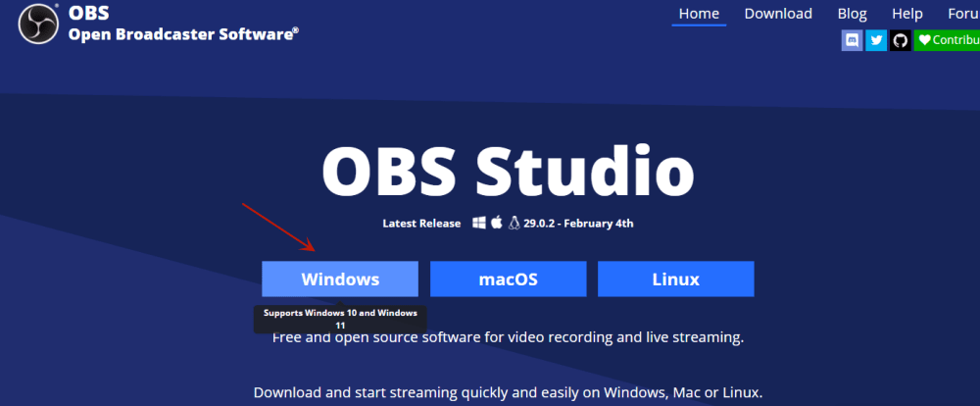
Task: Open the Twitter social icon
Action: [876, 40]
